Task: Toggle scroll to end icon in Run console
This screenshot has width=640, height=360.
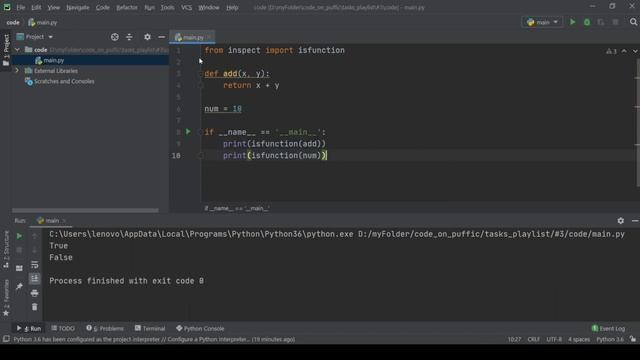Action: point(35,279)
